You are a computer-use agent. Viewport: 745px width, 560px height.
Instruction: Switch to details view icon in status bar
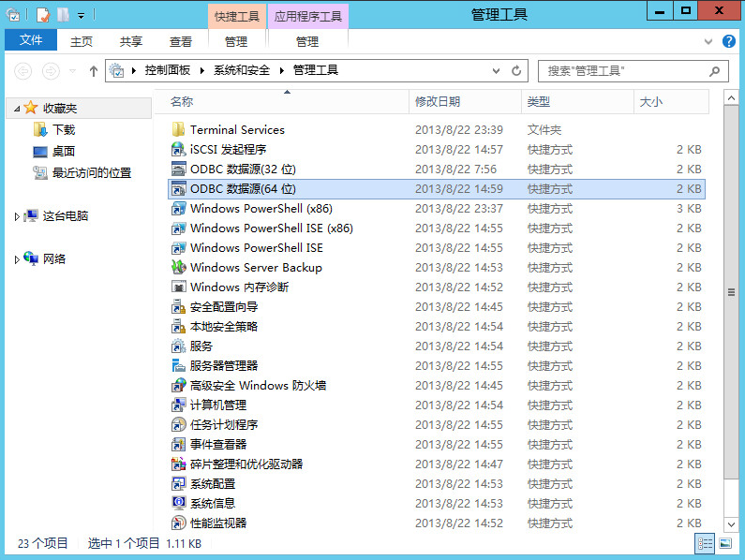[705, 543]
